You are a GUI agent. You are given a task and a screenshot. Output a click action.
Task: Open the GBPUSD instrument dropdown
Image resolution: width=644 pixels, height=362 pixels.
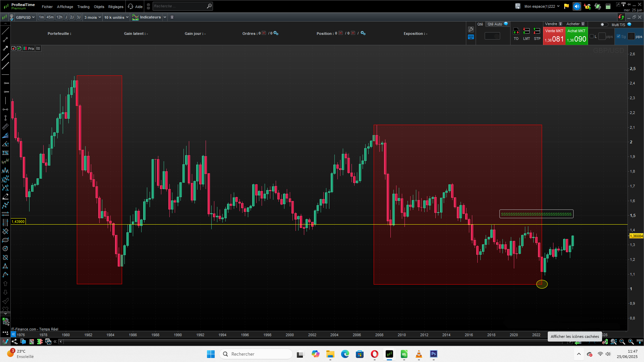25,17
